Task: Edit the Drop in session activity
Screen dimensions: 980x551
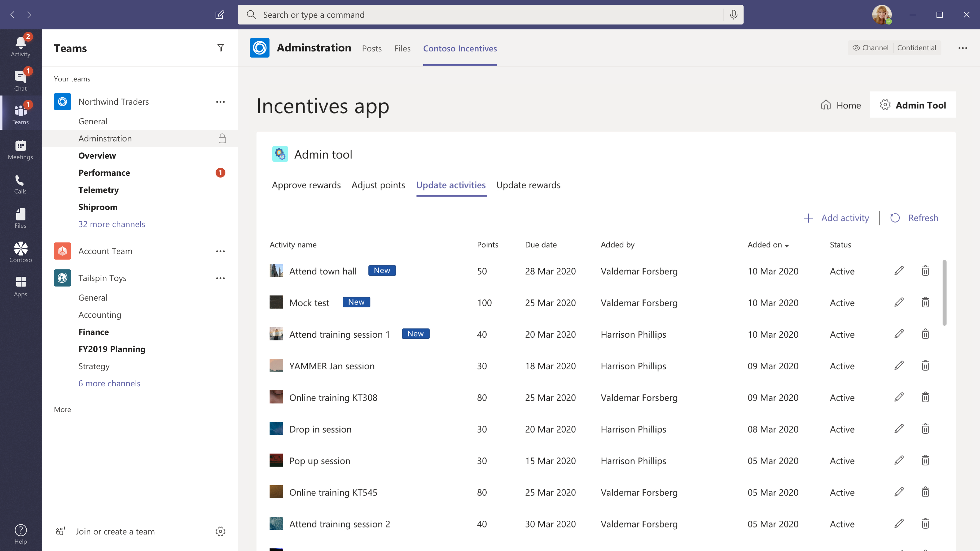Action: (x=899, y=429)
